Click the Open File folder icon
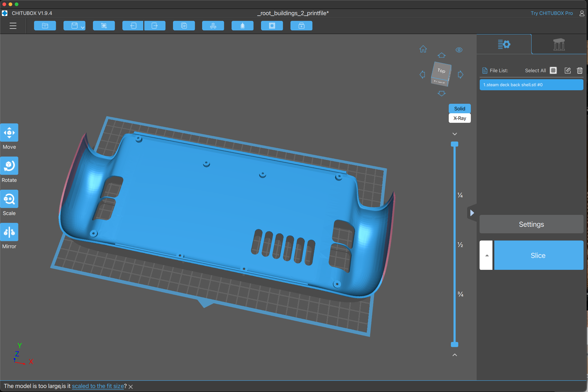The width and height of the screenshot is (588, 392). pyautogui.click(x=45, y=26)
